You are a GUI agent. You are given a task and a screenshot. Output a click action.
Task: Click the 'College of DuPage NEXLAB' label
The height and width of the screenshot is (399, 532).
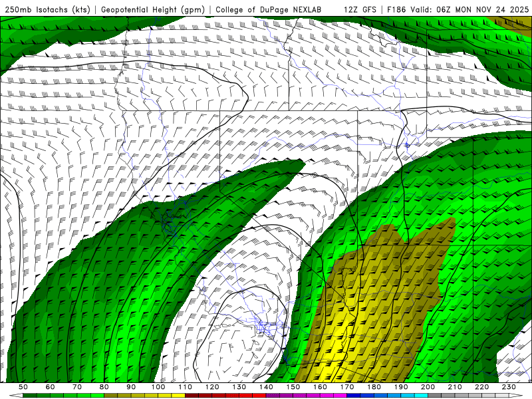point(269,10)
